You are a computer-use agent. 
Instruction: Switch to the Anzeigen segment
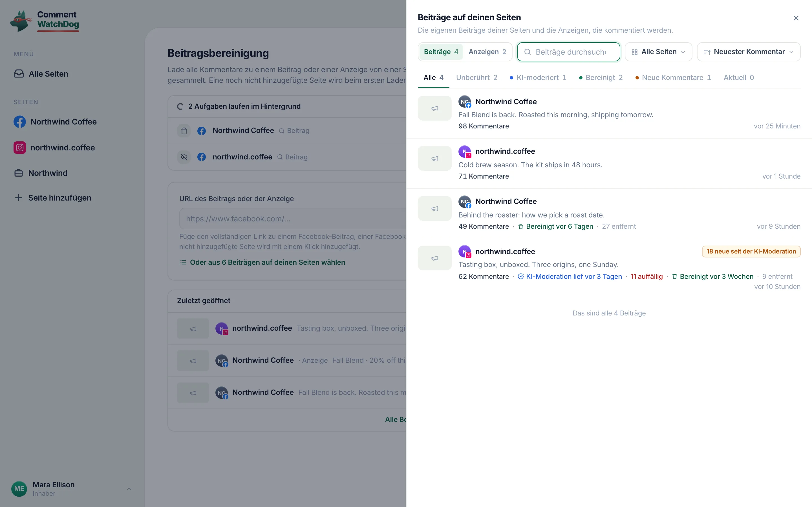[x=487, y=52]
